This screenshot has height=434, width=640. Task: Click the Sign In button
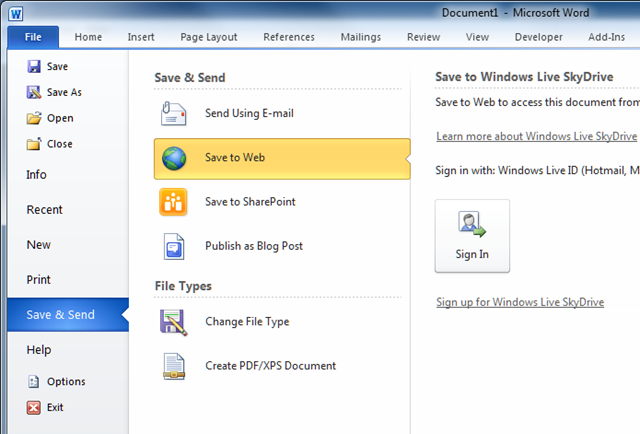[x=472, y=236]
